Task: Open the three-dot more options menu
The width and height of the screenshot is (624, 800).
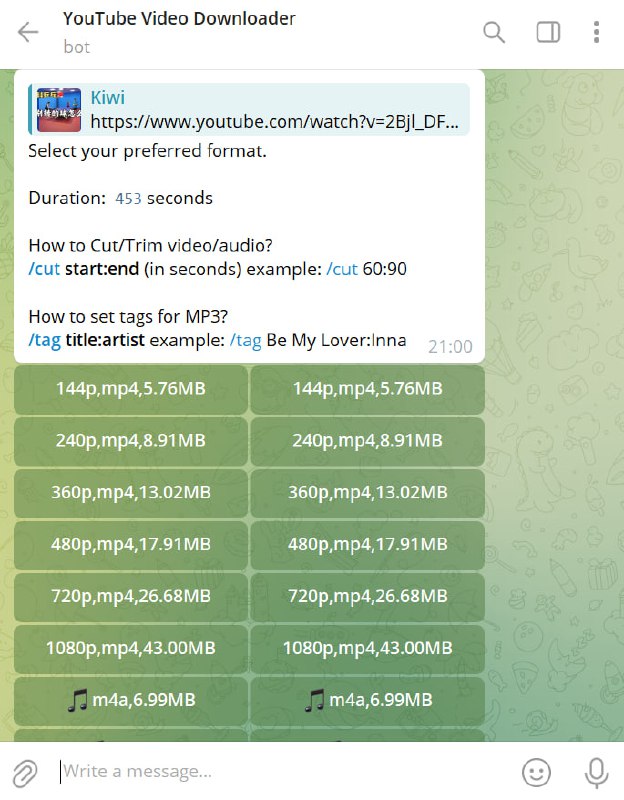Action: (596, 32)
